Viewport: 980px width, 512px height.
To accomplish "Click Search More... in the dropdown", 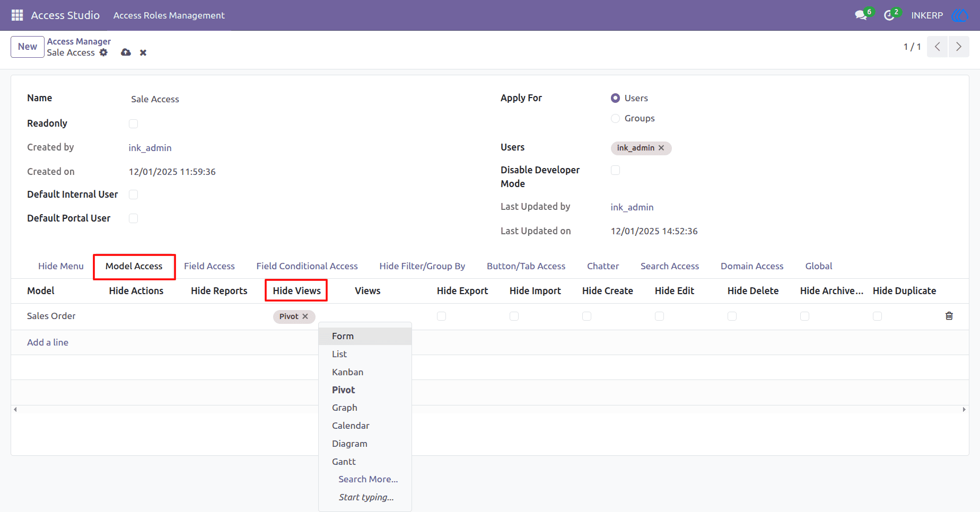I will click(368, 479).
